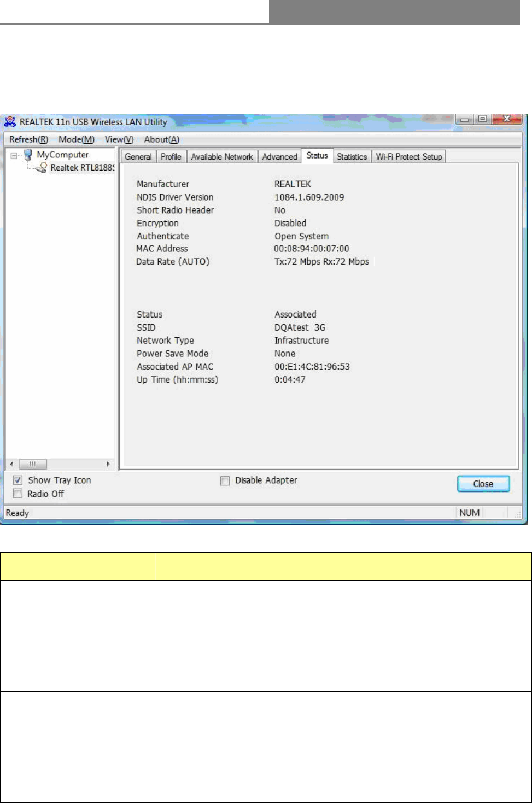Open the Refresh(R) menu
The width and height of the screenshot is (532, 803).
pos(28,139)
